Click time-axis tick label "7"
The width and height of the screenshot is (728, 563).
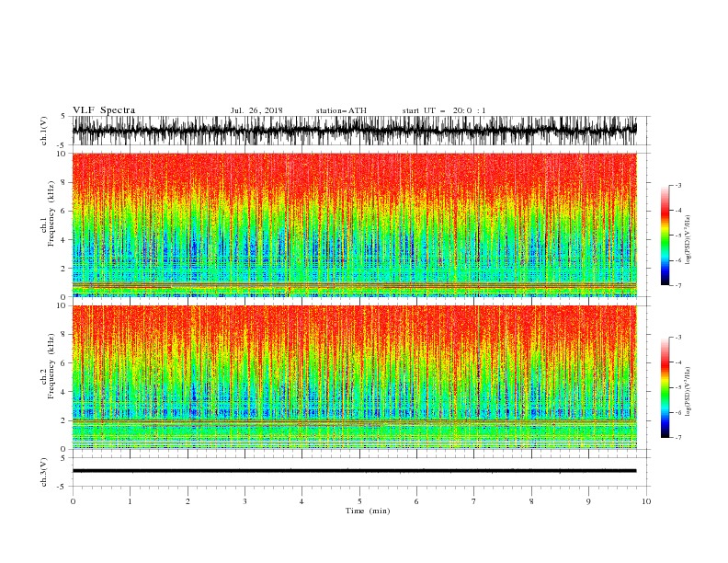point(474,501)
